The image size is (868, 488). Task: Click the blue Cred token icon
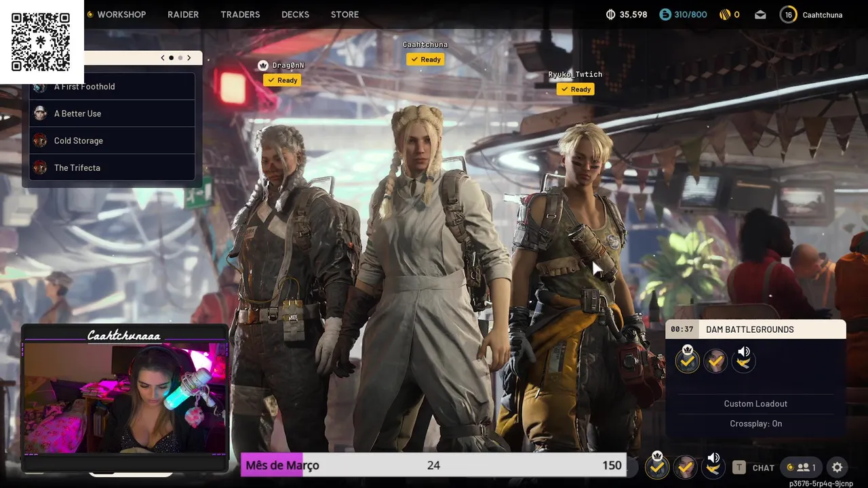click(x=665, y=14)
